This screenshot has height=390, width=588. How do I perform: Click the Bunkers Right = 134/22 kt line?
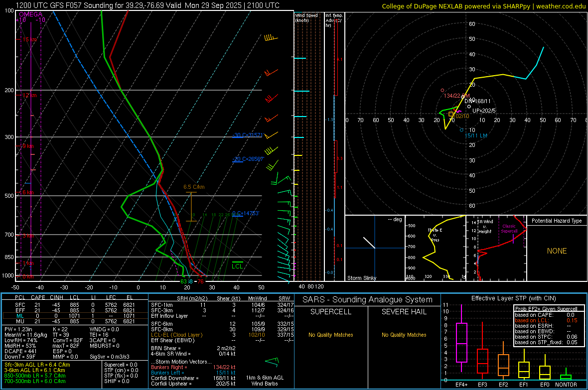tap(193, 367)
